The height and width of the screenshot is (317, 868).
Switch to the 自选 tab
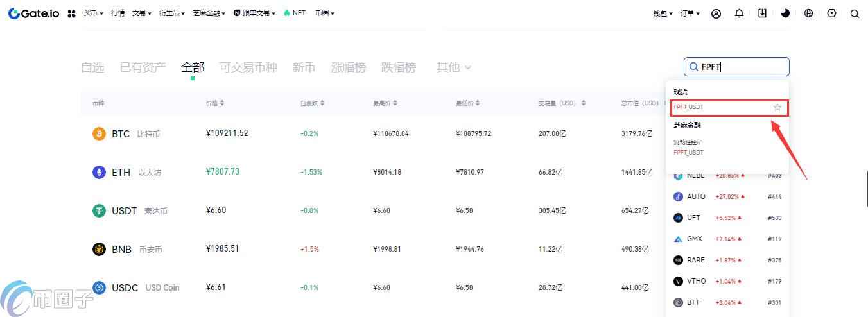pos(92,67)
